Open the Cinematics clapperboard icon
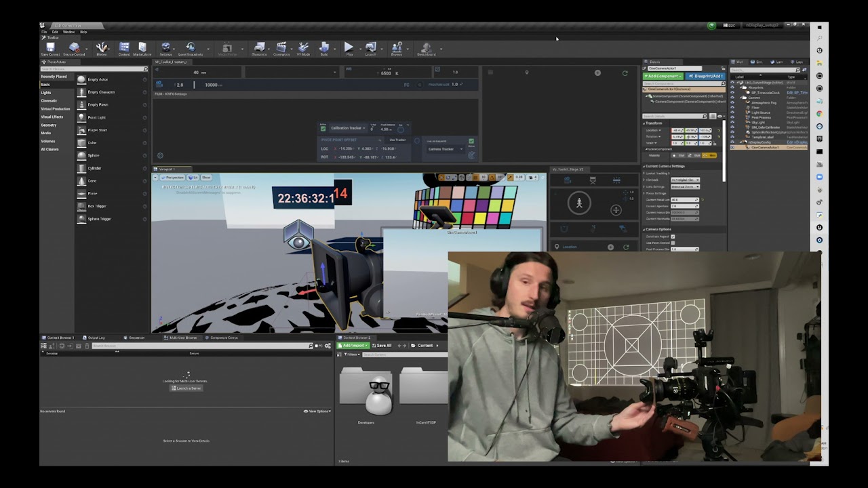This screenshot has width=868, height=488. [x=281, y=48]
